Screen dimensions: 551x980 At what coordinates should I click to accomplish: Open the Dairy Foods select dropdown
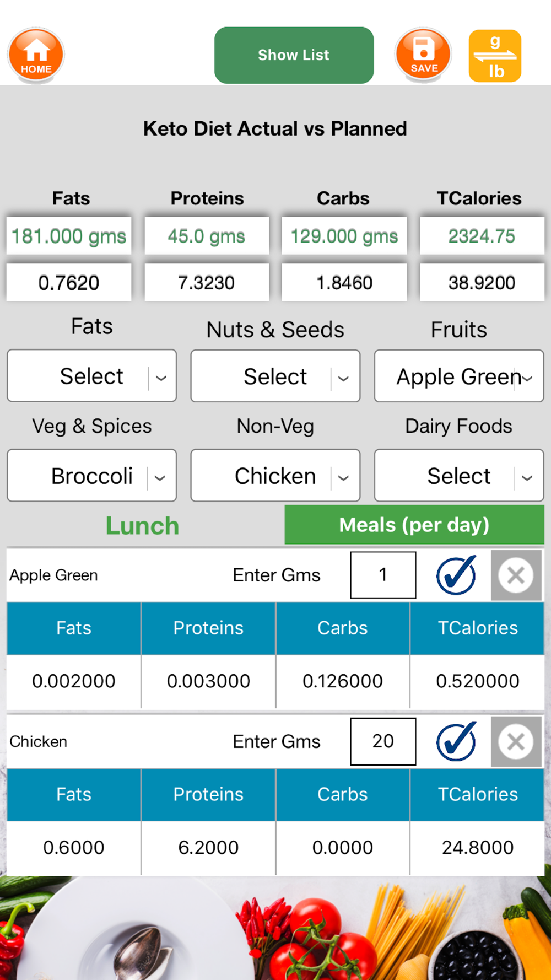459,476
